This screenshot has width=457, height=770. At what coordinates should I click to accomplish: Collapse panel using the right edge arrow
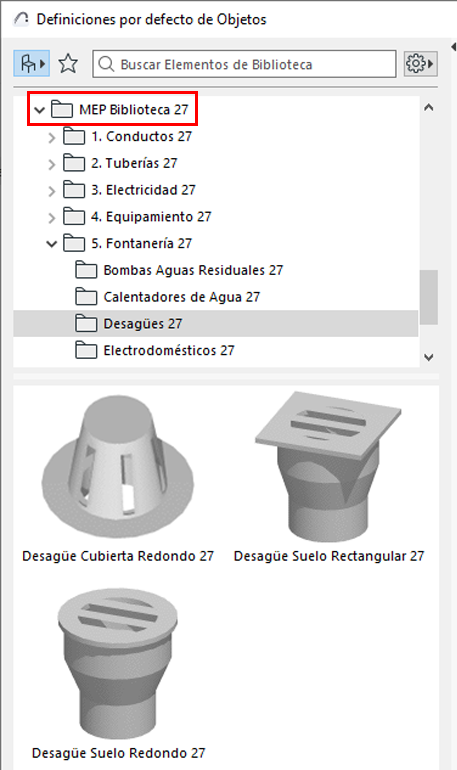click(x=453, y=47)
